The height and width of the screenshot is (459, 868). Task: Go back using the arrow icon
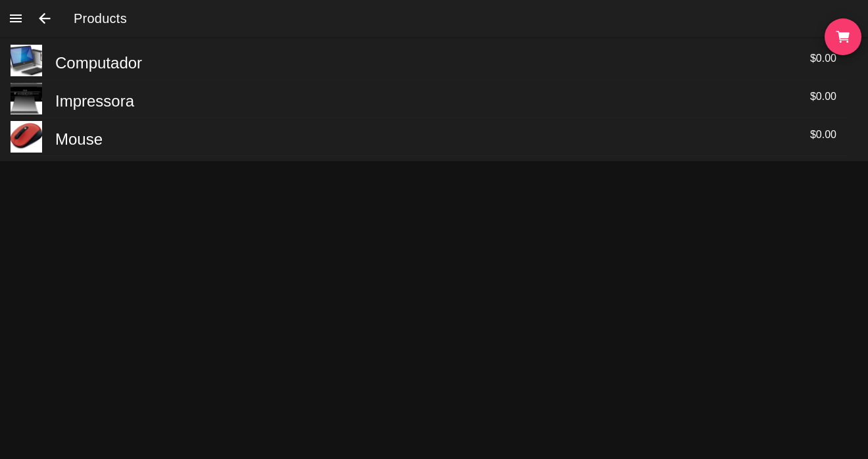[x=45, y=18]
